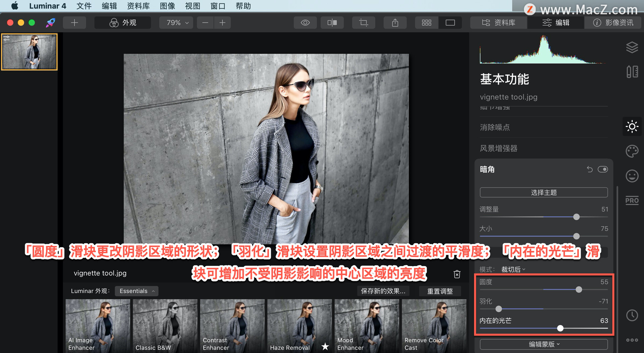Open the Layers panel icon
The image size is (644, 353).
pyautogui.click(x=632, y=47)
